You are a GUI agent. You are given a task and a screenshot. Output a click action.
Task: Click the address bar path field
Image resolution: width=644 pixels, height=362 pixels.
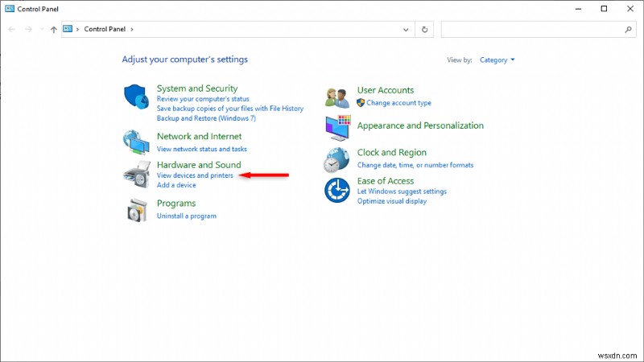238,29
